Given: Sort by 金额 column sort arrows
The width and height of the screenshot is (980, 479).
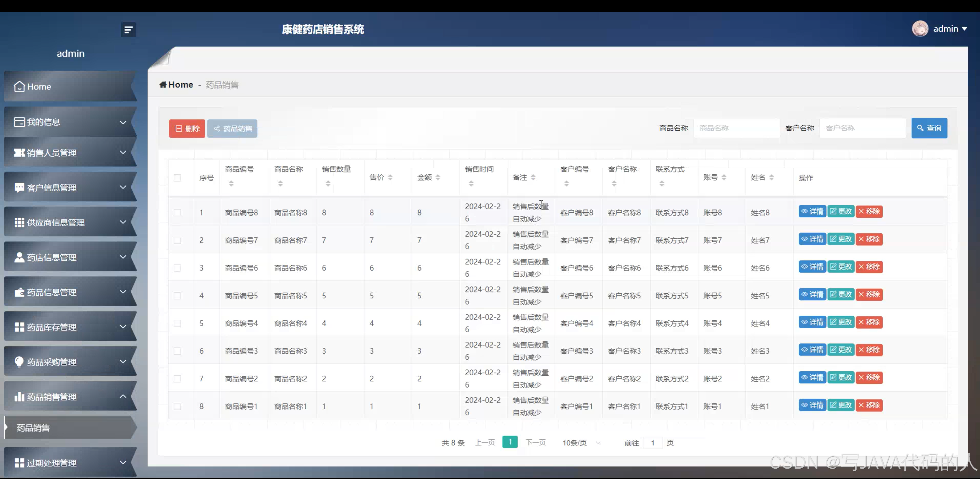Looking at the screenshot, I should (438, 177).
